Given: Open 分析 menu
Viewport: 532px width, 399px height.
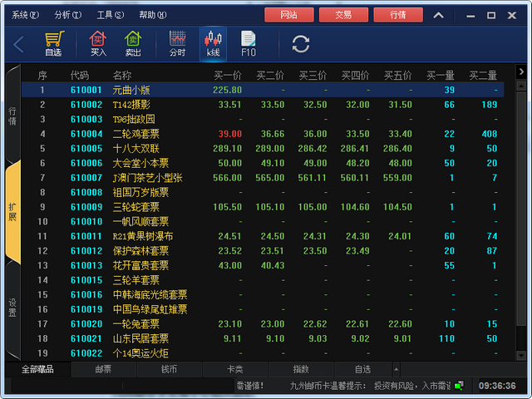Looking at the screenshot, I should tap(68, 15).
